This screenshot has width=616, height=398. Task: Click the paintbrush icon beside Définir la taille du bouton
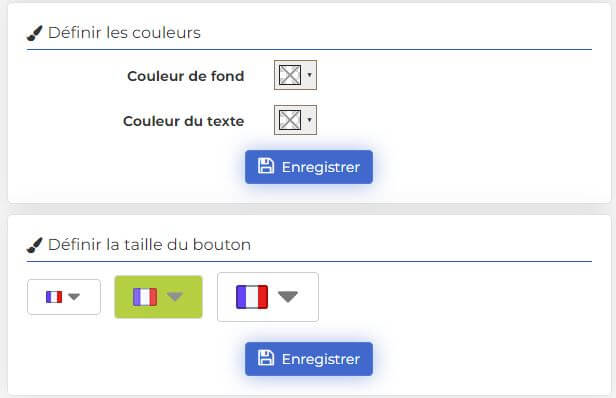34,246
